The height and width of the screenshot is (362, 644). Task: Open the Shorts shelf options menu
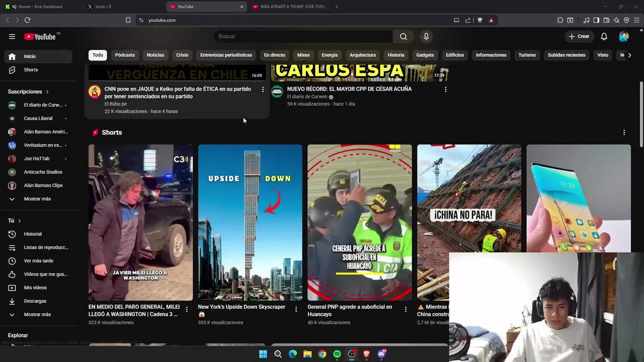[x=624, y=133]
